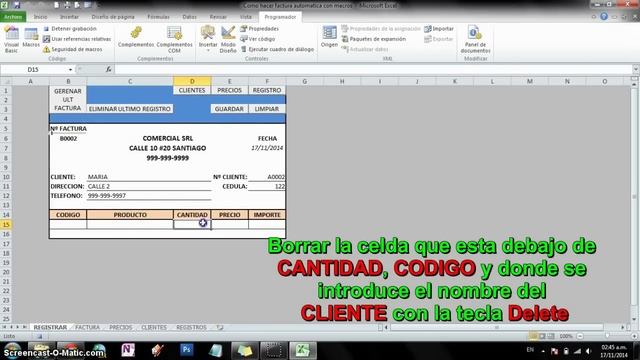
Task: Select row 20 header
Action: coord(6,272)
